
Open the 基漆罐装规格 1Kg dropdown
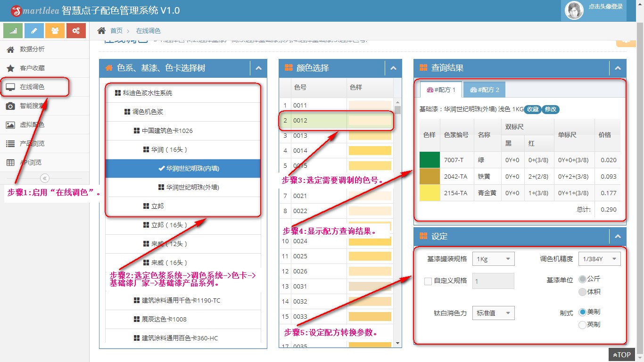point(493,259)
